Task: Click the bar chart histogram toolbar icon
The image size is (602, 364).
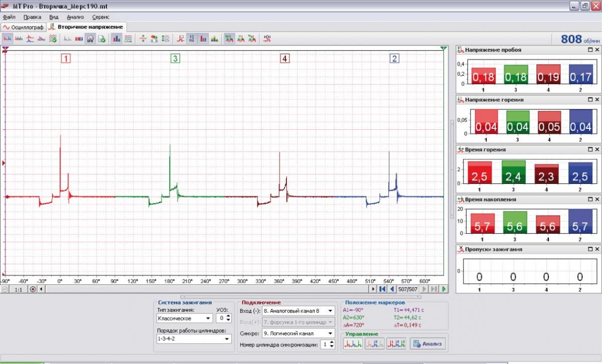Action: pos(116,38)
